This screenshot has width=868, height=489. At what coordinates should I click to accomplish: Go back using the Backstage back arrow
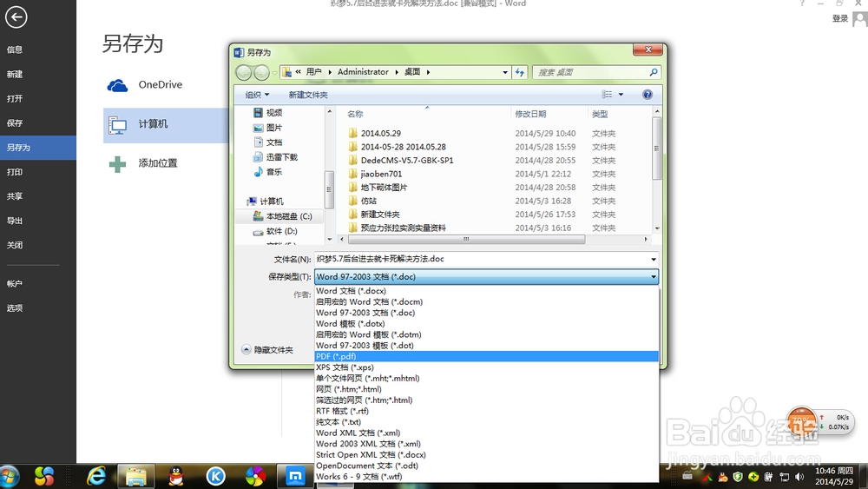[x=16, y=17]
